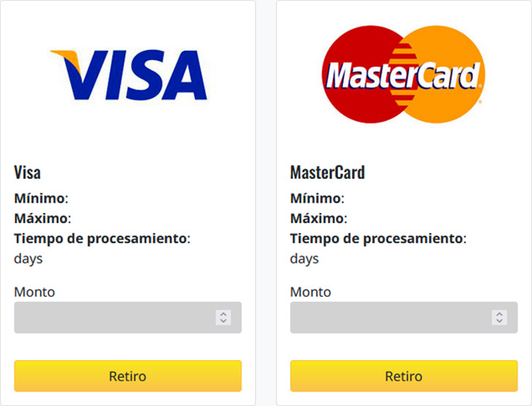This screenshot has width=532, height=406.
Task: Decrease the MasterCard amount with the down arrow
Action: click(x=499, y=321)
